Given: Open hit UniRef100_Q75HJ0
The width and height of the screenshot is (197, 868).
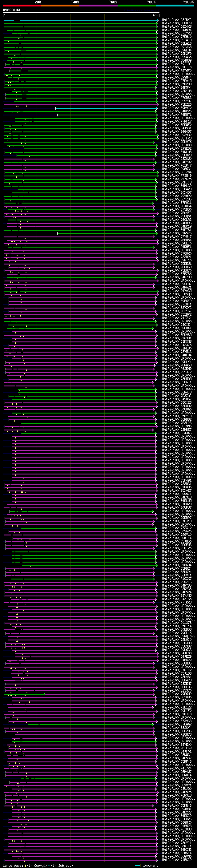Looking at the screenshot, I should [x=177, y=37].
